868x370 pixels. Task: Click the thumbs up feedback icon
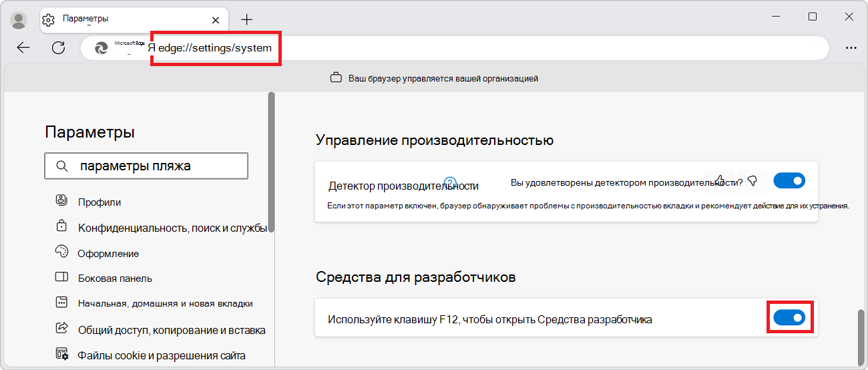[720, 180]
